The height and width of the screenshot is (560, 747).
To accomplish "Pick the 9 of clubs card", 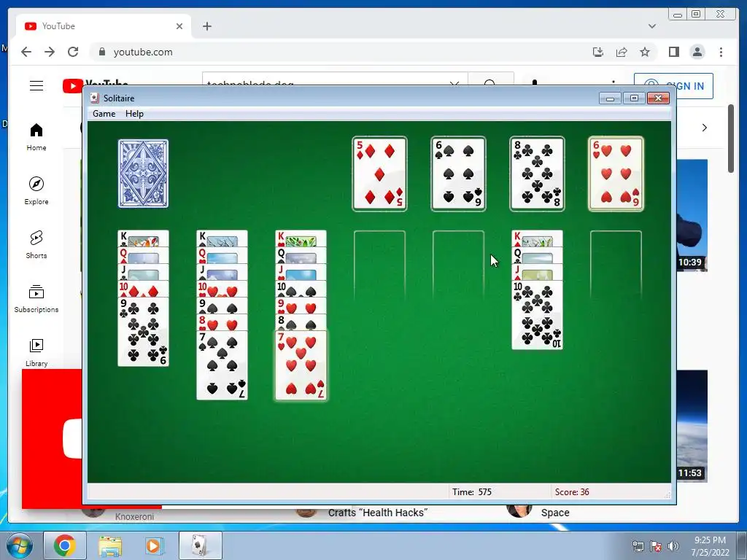I will pyautogui.click(x=143, y=332).
